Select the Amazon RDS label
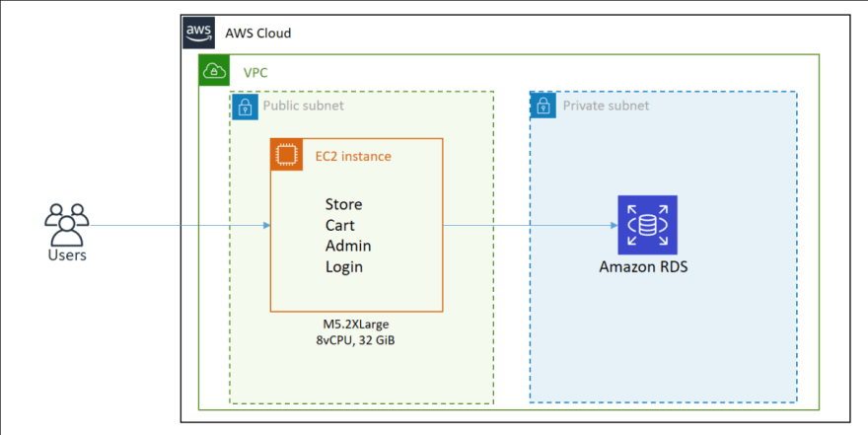 coord(644,267)
